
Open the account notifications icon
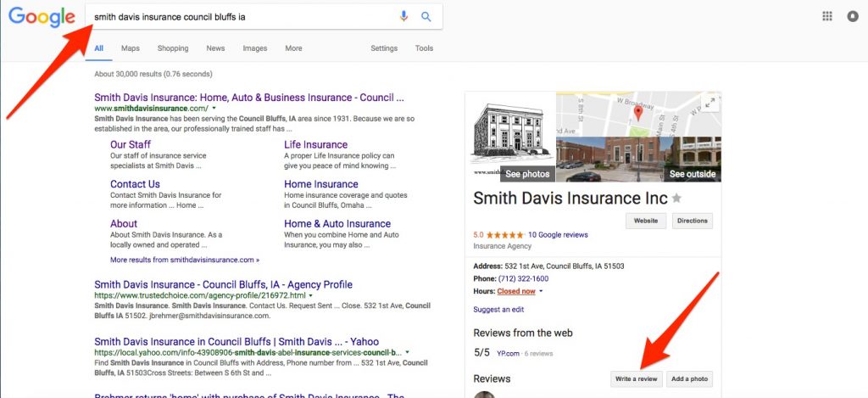click(x=852, y=16)
